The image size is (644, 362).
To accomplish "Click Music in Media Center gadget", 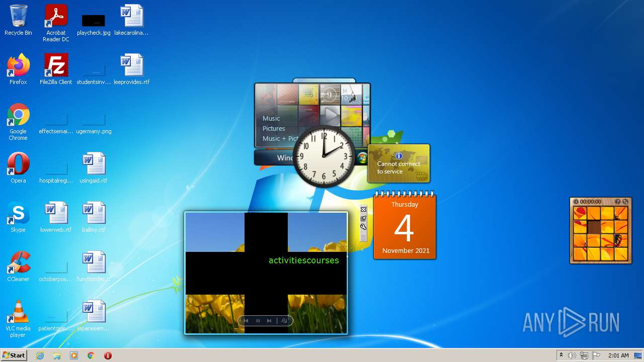I will click(x=271, y=118).
